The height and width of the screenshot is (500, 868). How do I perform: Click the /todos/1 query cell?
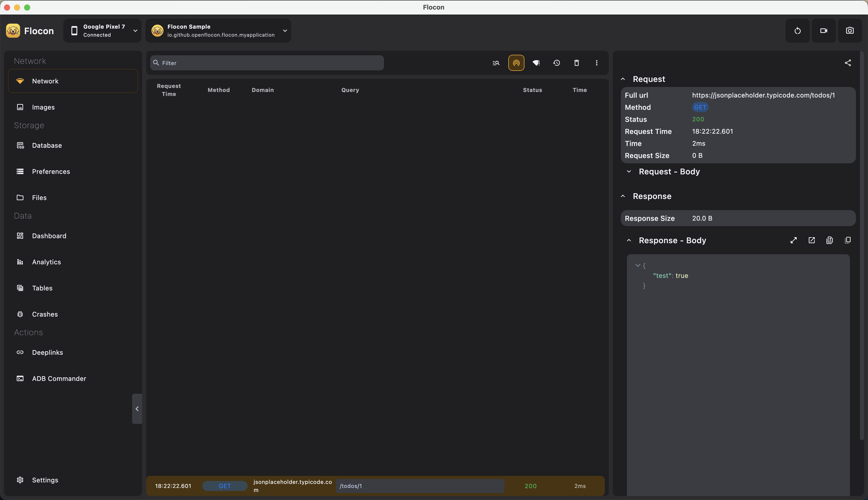point(420,486)
